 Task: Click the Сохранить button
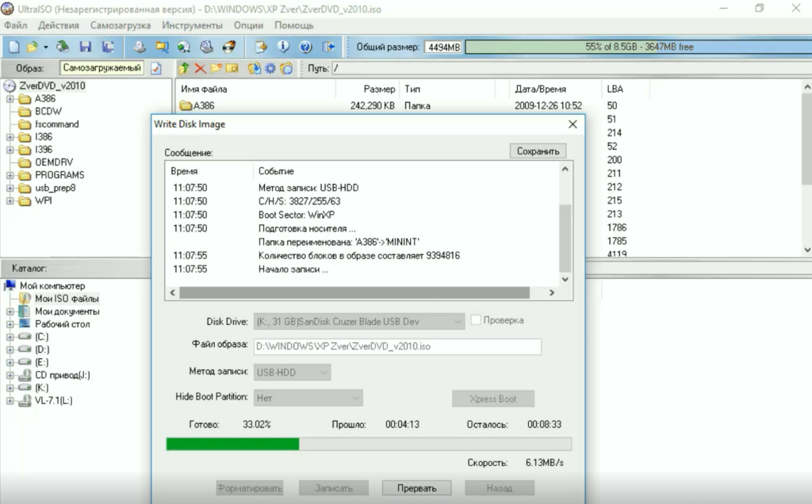(x=538, y=151)
